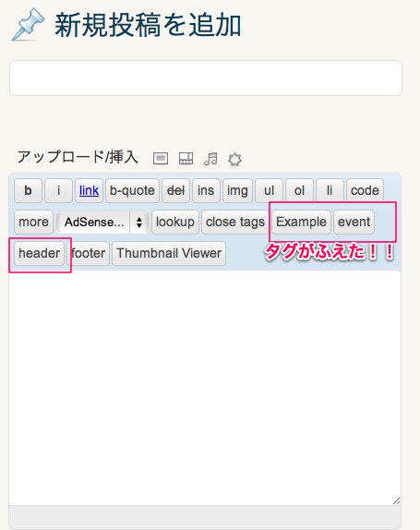Image resolution: width=420 pixels, height=530 pixels.
Task: Click the close tags button
Action: click(235, 222)
